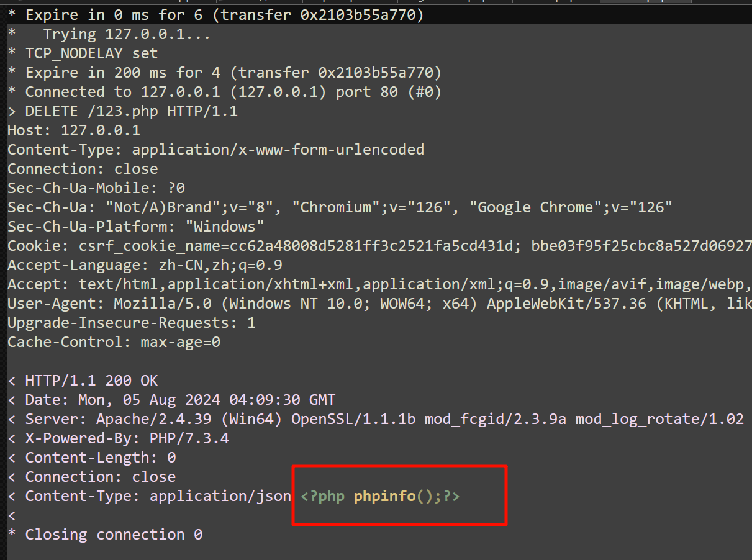The image size is (752, 560).
Task: Click the Accept-Language zh-CN header line
Action: (x=145, y=266)
